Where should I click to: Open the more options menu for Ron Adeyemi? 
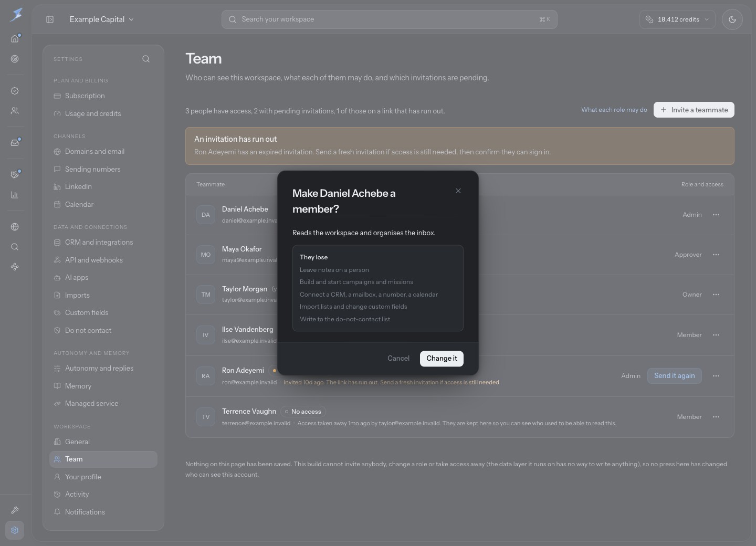click(x=716, y=376)
